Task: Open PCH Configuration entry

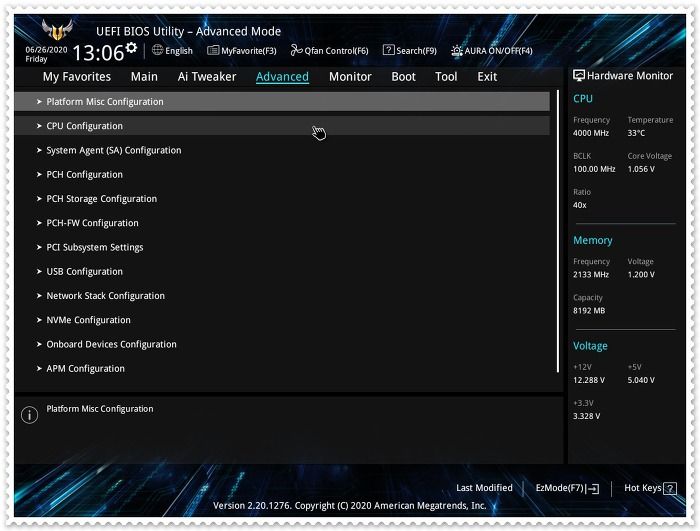Action: coord(282,175)
